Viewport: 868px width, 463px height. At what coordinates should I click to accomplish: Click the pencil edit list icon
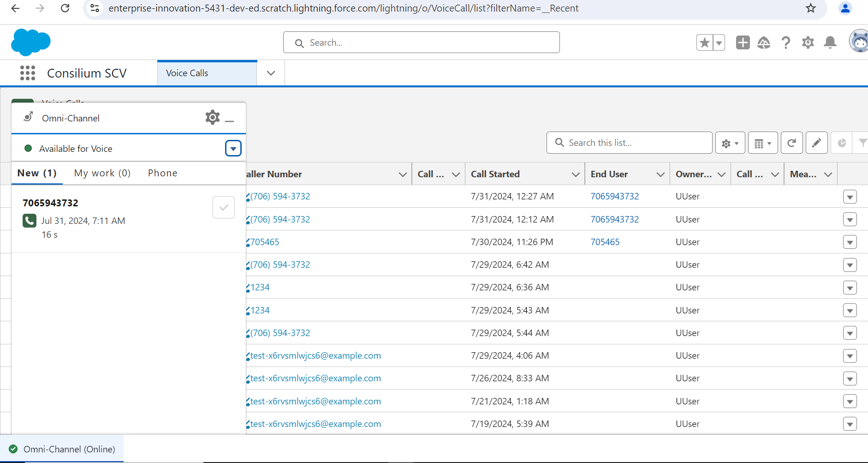(x=816, y=143)
